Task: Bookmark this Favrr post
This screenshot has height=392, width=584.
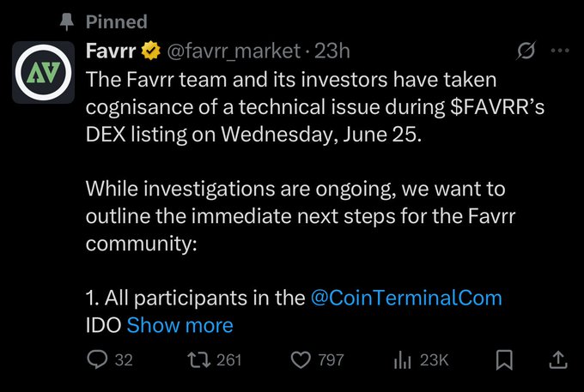Action: 504,360
